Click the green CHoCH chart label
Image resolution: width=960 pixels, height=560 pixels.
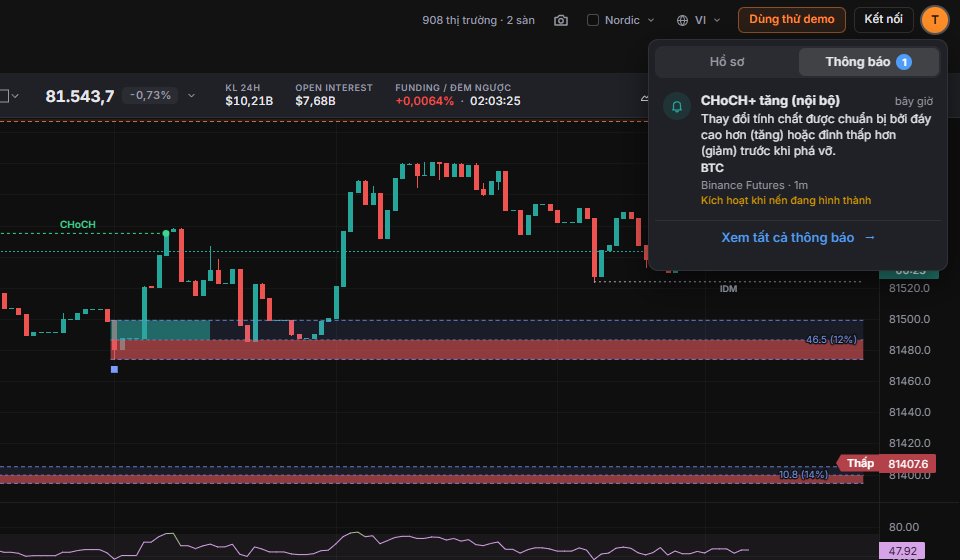pos(78,225)
